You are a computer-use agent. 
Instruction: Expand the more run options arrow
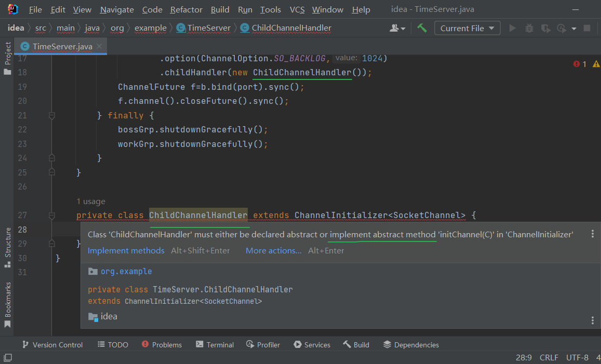tap(574, 29)
